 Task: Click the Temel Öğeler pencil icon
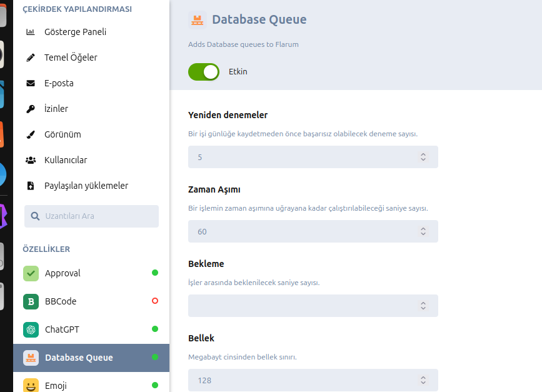pos(31,58)
